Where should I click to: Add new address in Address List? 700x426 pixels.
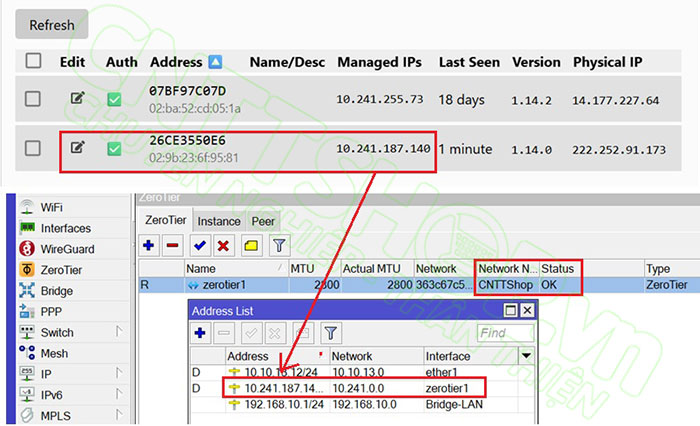tap(200, 333)
